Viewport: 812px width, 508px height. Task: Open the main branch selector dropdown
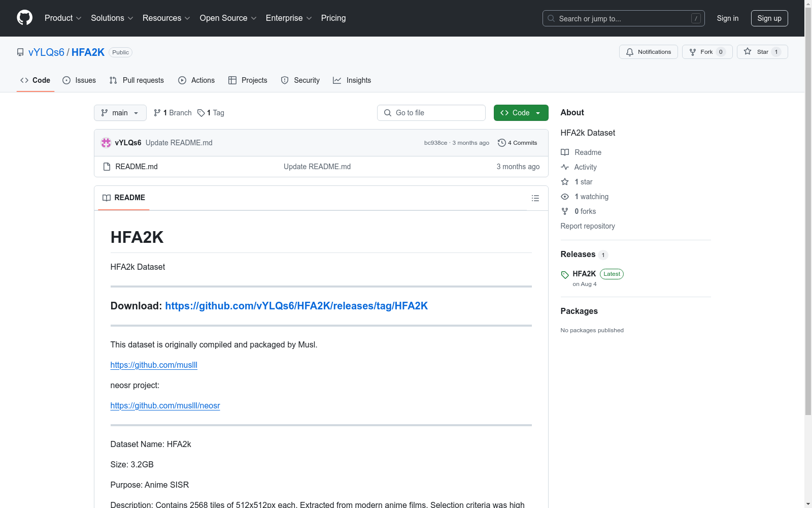(120, 113)
